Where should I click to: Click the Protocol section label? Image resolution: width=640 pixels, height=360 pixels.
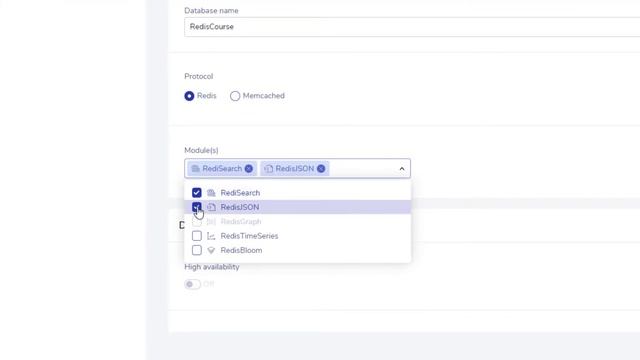point(199,76)
